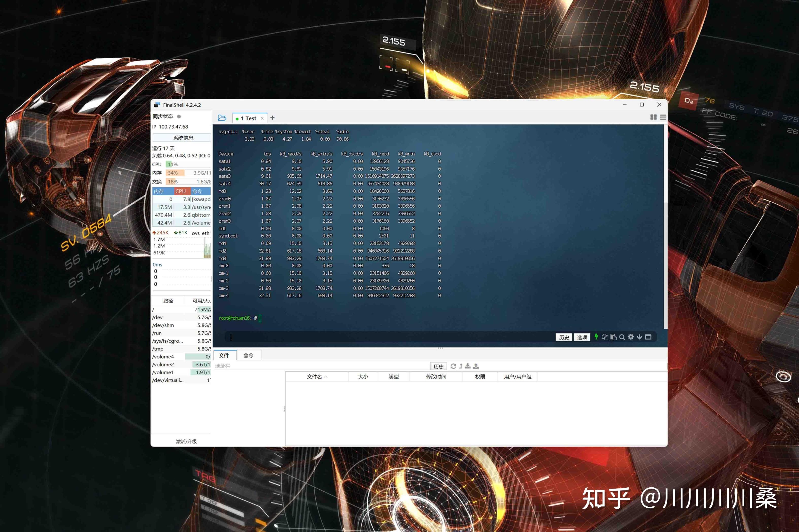Viewport: 799px width, 532px height.
Task: Click 激活/升级 link at bottom
Action: click(186, 442)
